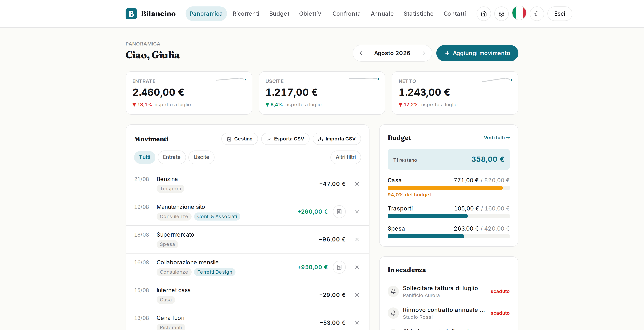Go to next month chevron
The width and height of the screenshot is (644, 330).
pyautogui.click(x=423, y=53)
